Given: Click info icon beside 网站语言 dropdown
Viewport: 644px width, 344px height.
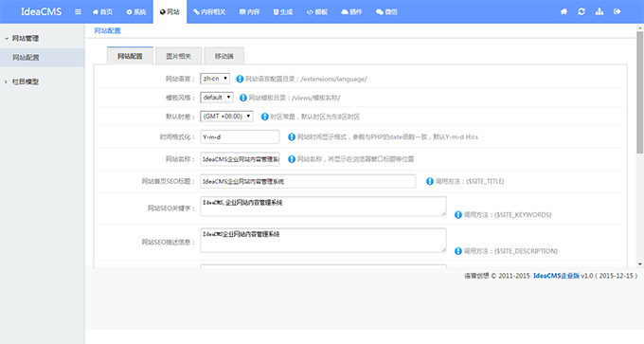Looking at the screenshot, I should pos(240,79).
